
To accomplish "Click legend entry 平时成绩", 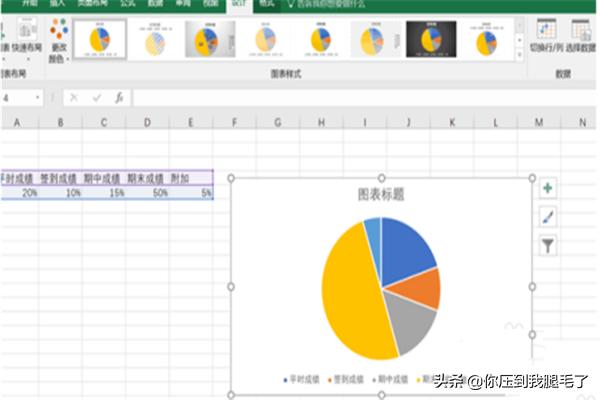I will click(302, 379).
